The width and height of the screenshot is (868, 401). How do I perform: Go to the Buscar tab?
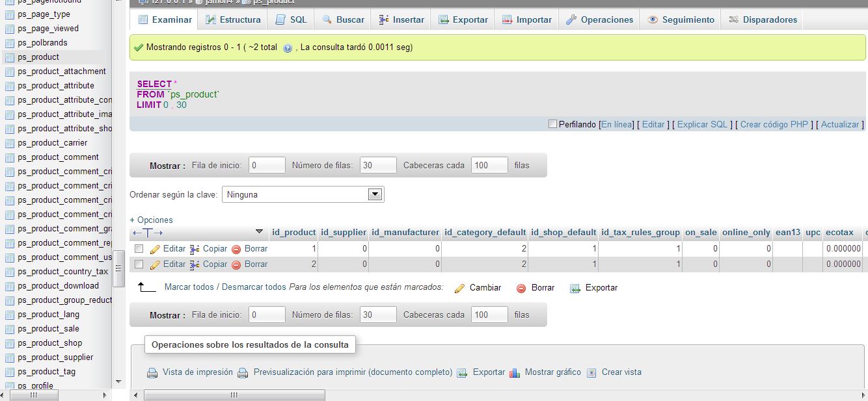coord(343,19)
